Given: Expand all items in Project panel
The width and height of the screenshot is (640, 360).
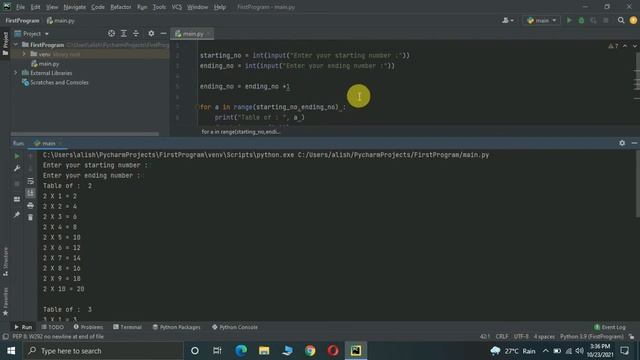Looking at the screenshot, I should coord(124,33).
